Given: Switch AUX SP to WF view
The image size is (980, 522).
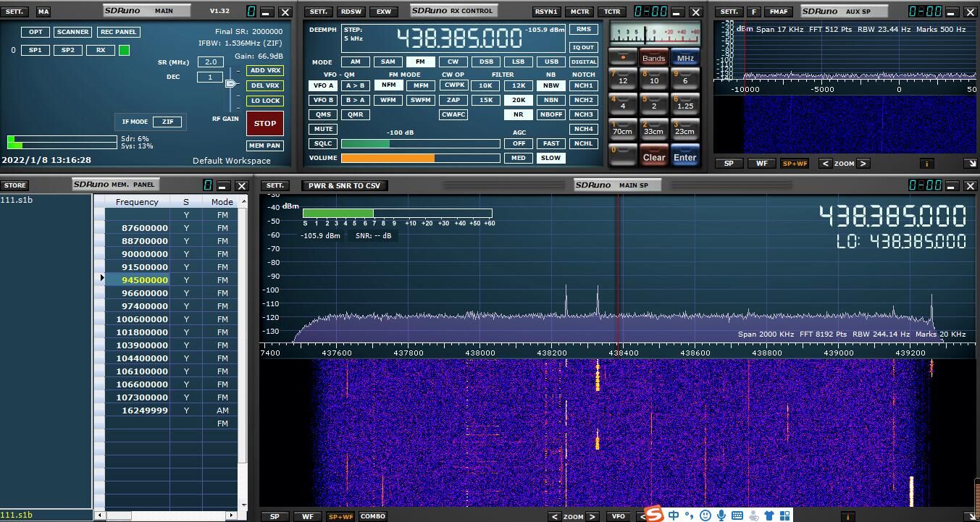Looking at the screenshot, I should (x=762, y=164).
